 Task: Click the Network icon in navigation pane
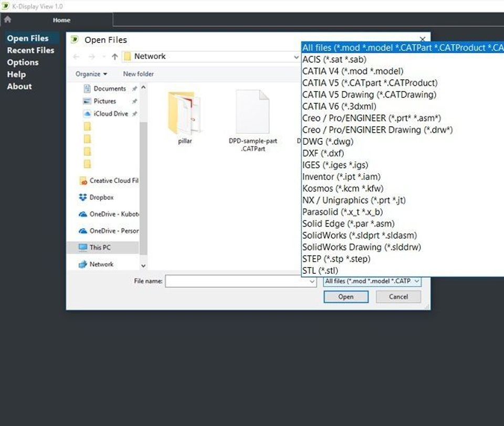[x=83, y=264]
